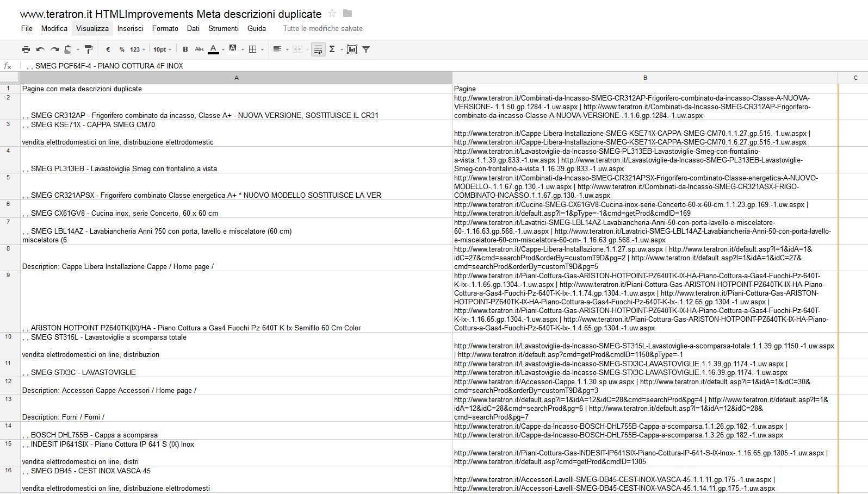The width and height of the screenshot is (868, 494).
Task: Select column B header
Action: tap(645, 78)
